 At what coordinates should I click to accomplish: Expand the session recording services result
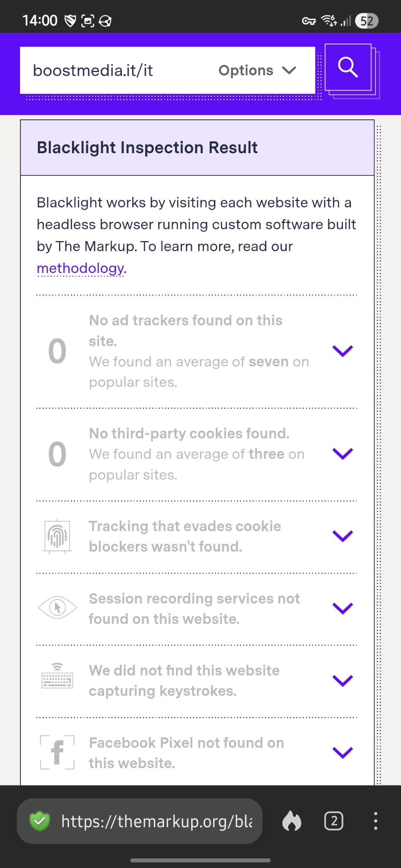(342, 608)
